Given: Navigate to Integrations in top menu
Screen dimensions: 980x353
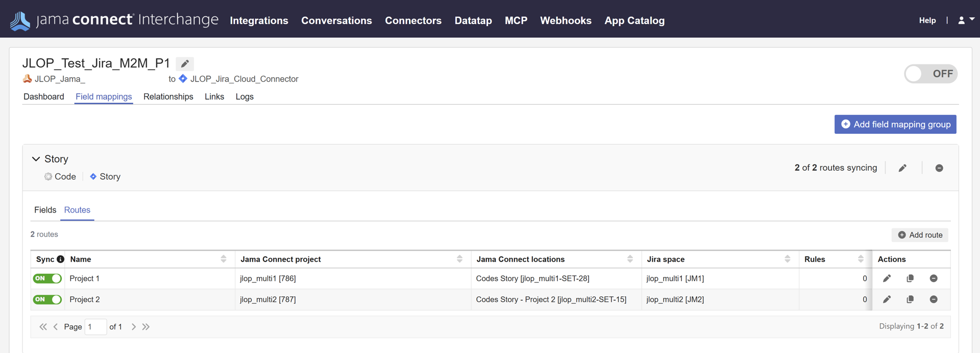Looking at the screenshot, I should pos(259,20).
